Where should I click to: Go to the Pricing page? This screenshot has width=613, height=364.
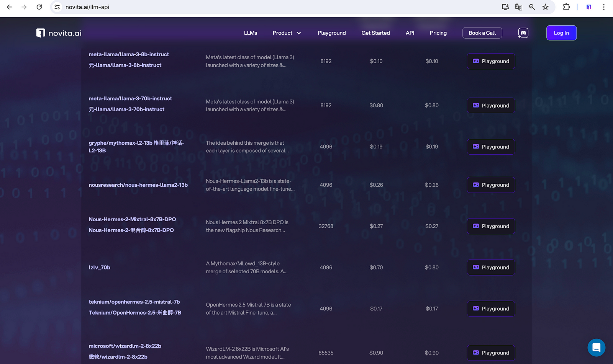[x=438, y=33]
